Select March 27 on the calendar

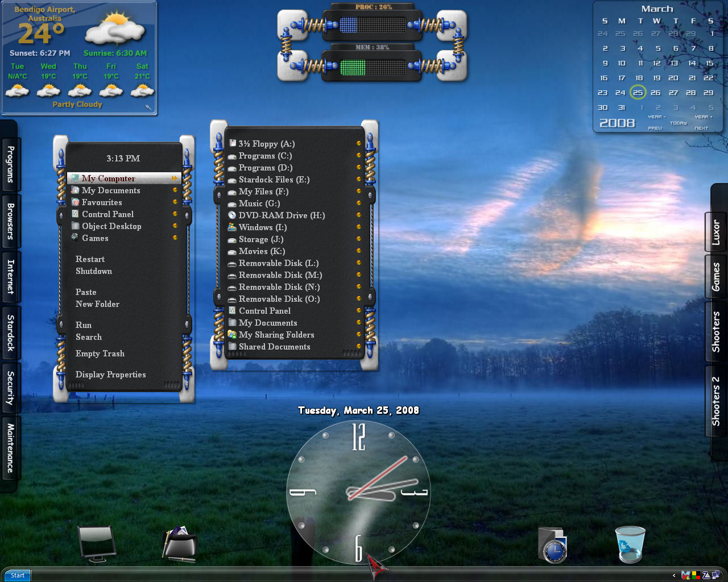673,93
